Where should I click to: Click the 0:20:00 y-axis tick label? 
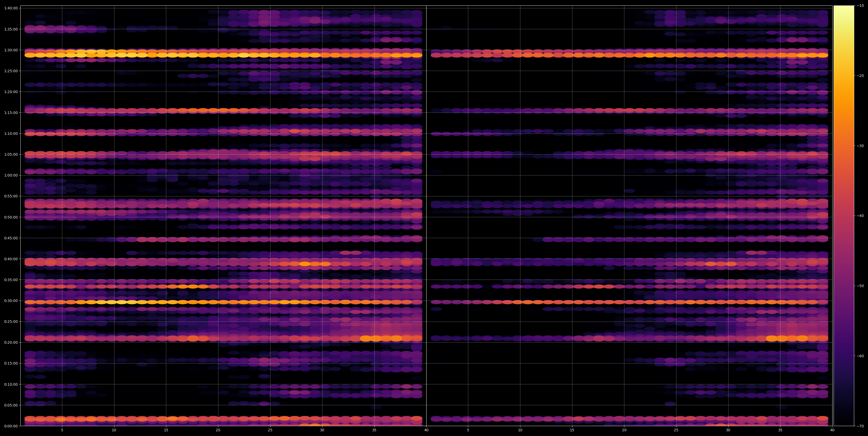coord(11,343)
